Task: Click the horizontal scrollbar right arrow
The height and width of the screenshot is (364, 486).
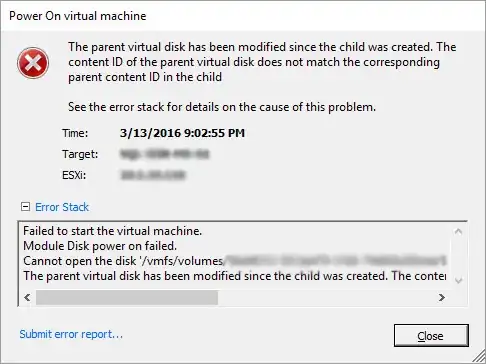Action: [442, 297]
